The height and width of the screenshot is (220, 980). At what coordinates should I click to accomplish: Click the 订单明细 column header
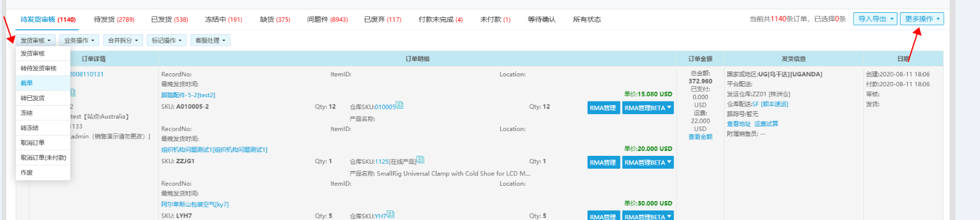coord(418,59)
